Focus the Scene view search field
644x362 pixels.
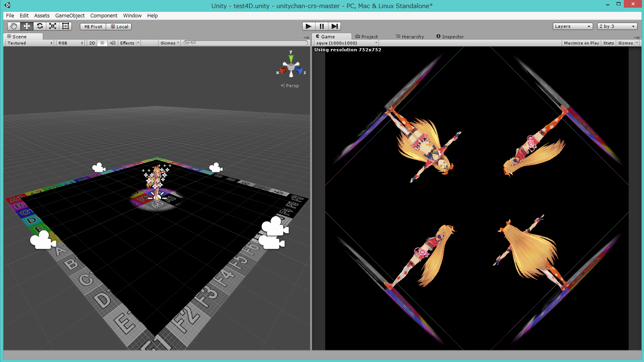click(245, 43)
